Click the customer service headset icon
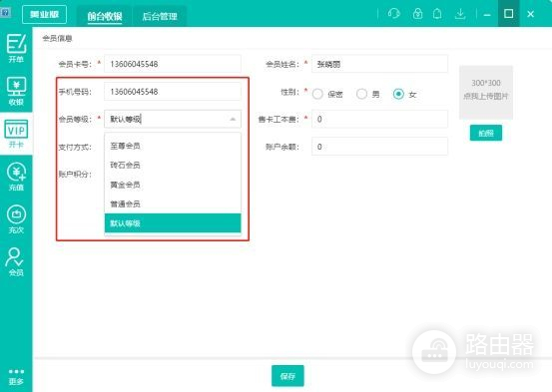The width and height of the screenshot is (552, 392). (x=393, y=14)
